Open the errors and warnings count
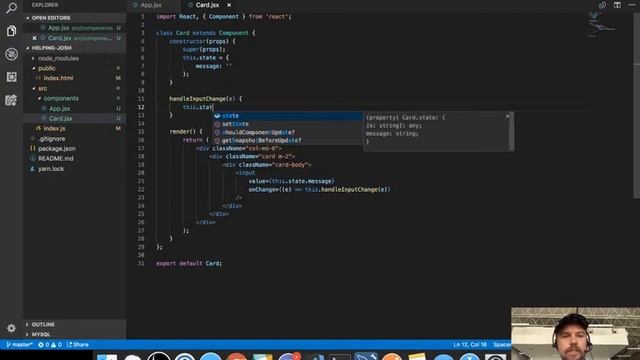Viewport: 640px width, 360px height. pos(50,345)
